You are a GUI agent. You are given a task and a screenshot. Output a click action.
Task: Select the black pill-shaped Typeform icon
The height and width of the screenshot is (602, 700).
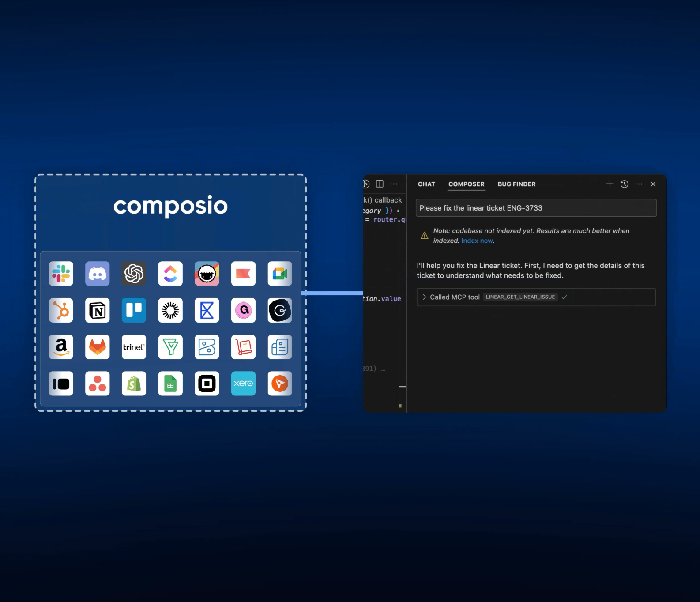(x=61, y=384)
